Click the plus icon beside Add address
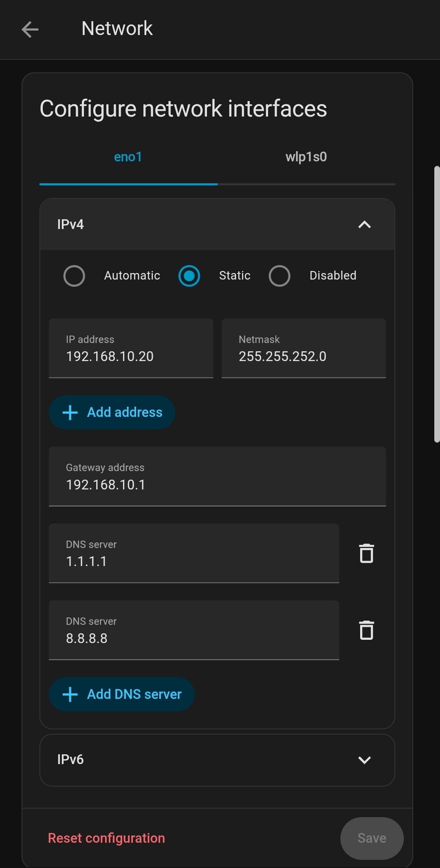This screenshot has width=440, height=868. pos(70,412)
